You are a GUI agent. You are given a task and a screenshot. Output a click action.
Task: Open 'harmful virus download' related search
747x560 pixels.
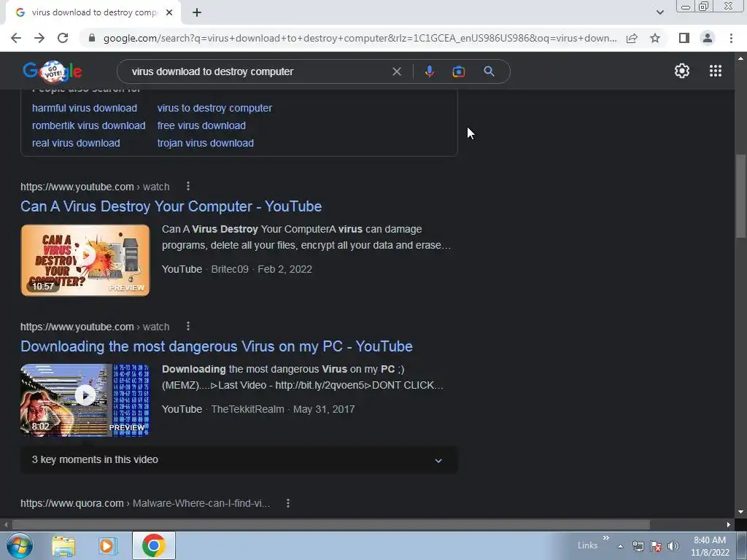tap(85, 108)
